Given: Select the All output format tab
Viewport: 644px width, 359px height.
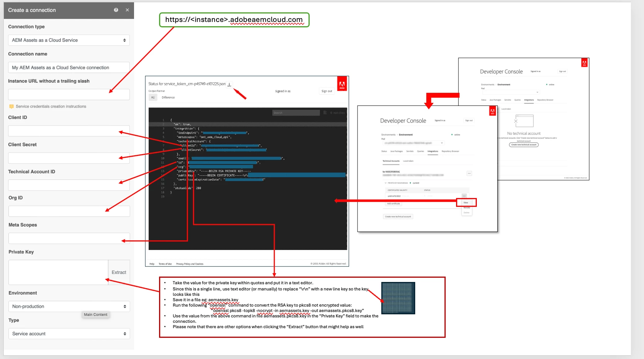Looking at the screenshot, I should click(153, 97).
